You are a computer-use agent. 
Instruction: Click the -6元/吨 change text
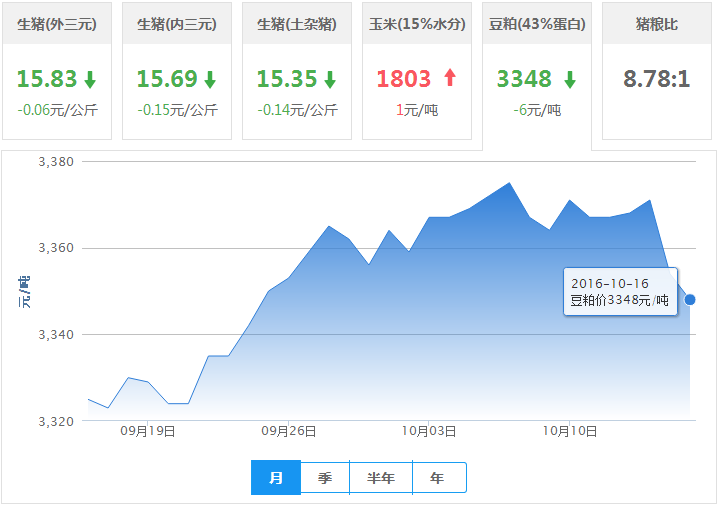point(537,110)
